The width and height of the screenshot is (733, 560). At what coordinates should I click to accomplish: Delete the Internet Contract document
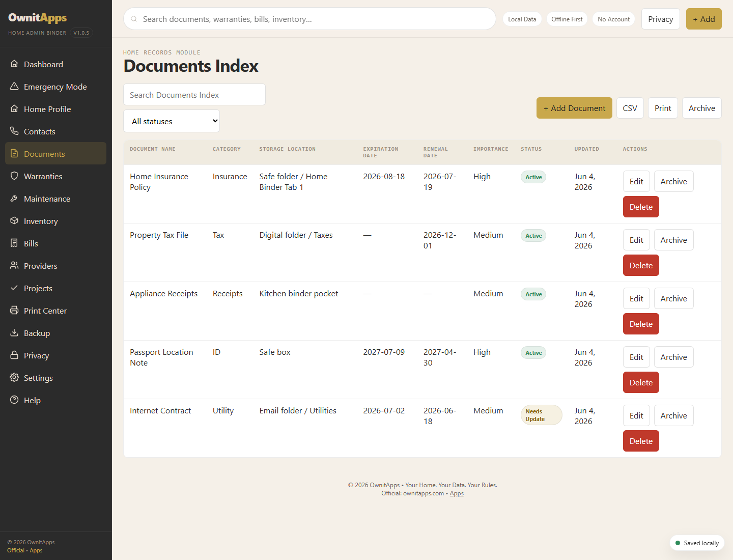tap(641, 441)
